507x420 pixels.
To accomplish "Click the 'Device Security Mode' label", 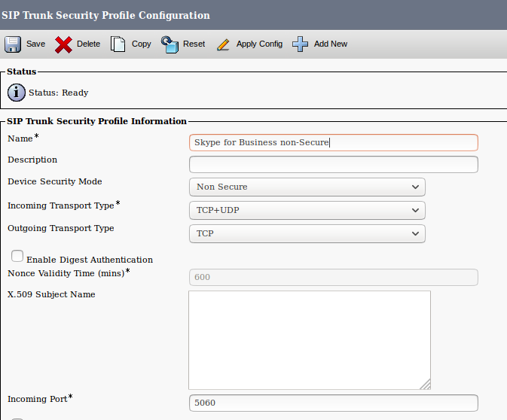I will 55,181.
